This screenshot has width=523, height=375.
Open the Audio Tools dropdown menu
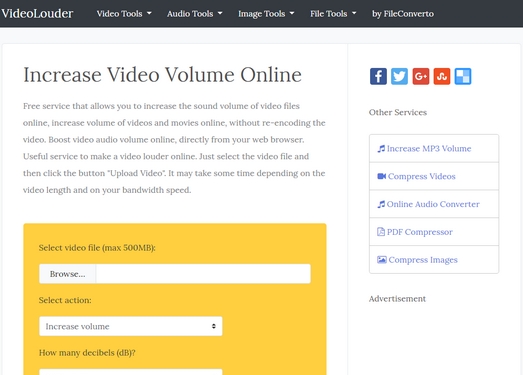(194, 14)
